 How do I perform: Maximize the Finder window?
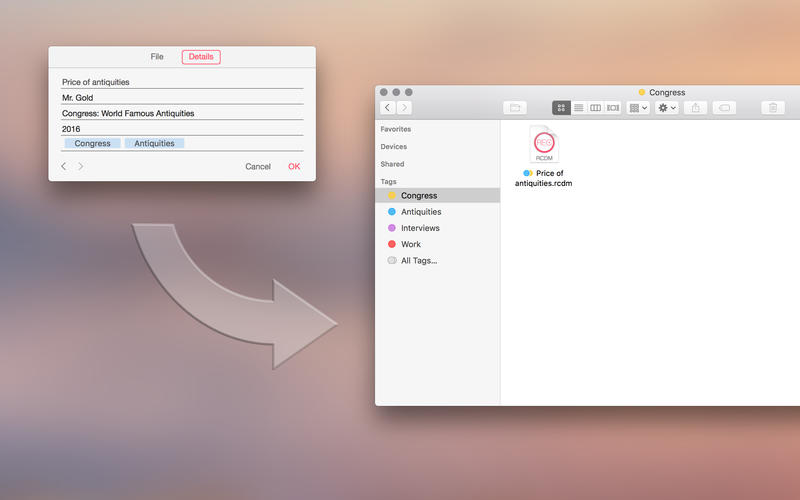point(409,92)
